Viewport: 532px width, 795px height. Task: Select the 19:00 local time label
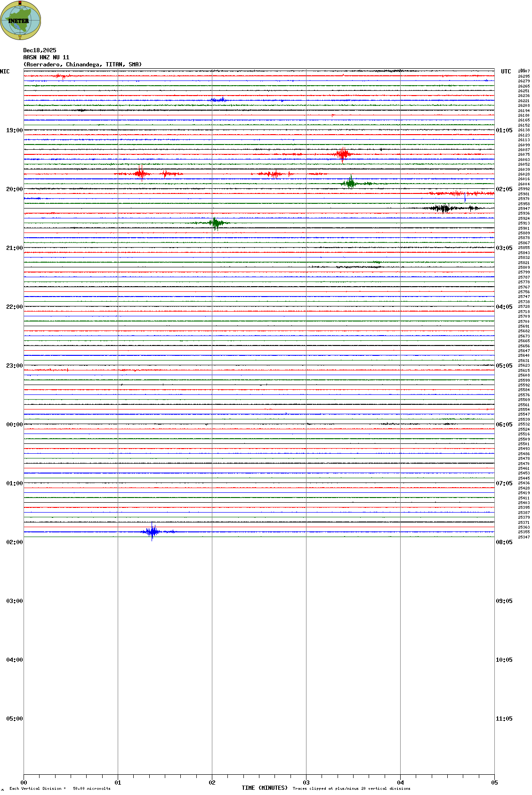[14, 130]
